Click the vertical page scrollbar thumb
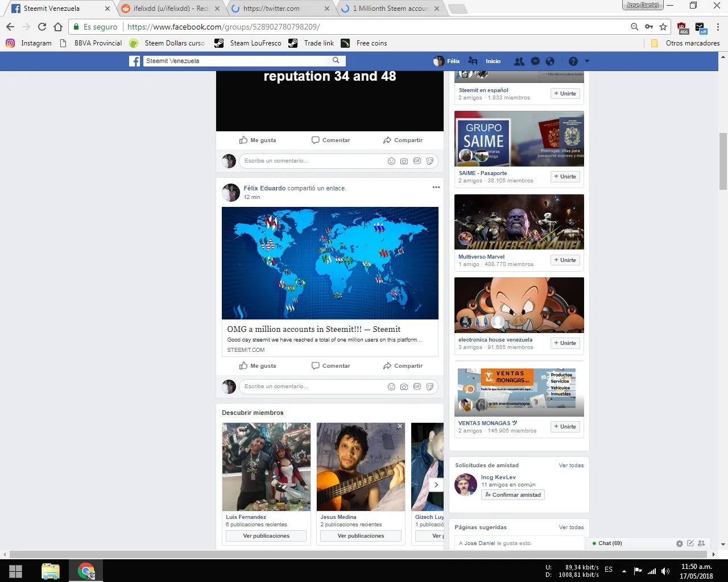The height and width of the screenshot is (582, 728). click(x=723, y=161)
